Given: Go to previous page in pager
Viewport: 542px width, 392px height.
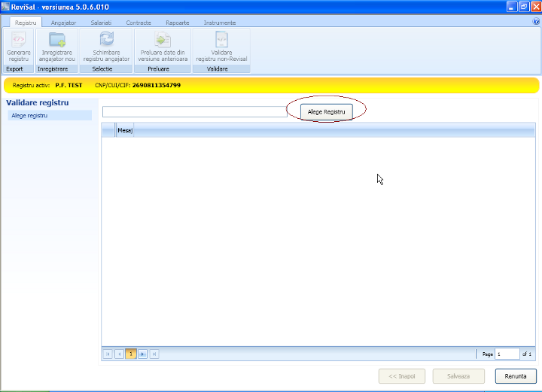Looking at the screenshot, I should click(119, 354).
